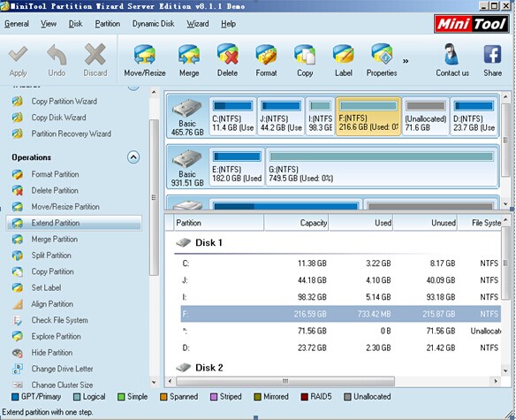Click the horizontal scrollbar in partition list
Viewport: 516px width, 420px height.
click(285, 381)
